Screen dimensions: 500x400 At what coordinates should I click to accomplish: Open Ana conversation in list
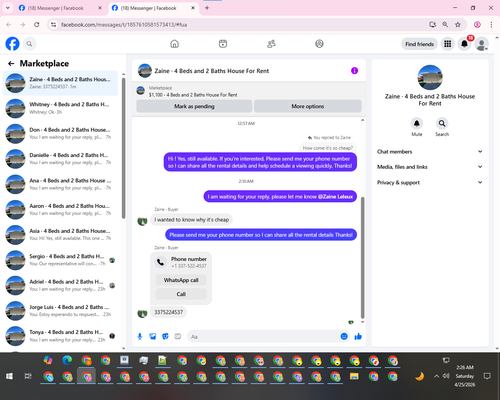coord(61,184)
